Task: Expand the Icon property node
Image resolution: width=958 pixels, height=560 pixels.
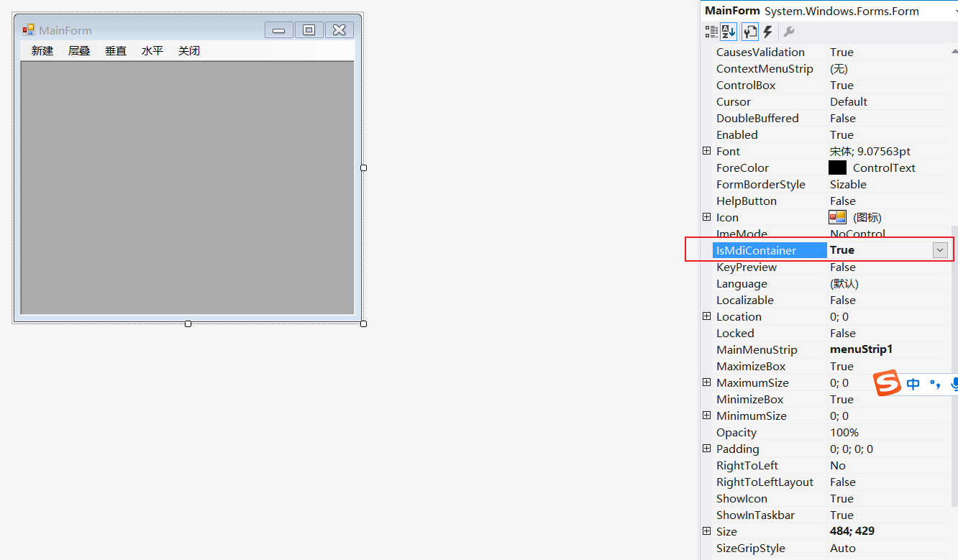Action: coord(707,217)
